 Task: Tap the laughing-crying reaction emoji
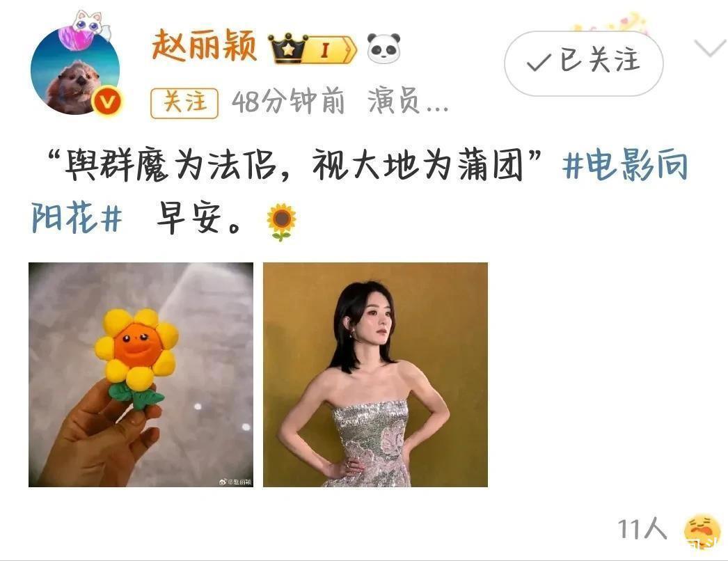tap(705, 531)
